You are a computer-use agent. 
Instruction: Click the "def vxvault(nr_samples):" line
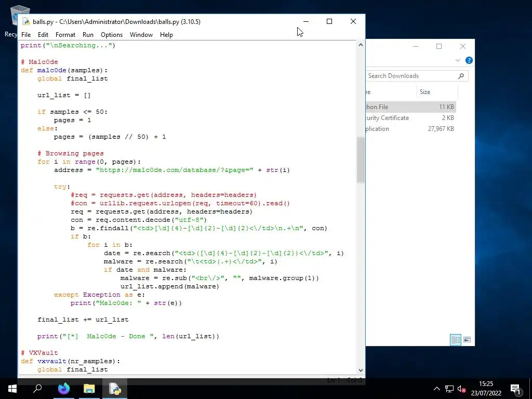pos(70,361)
